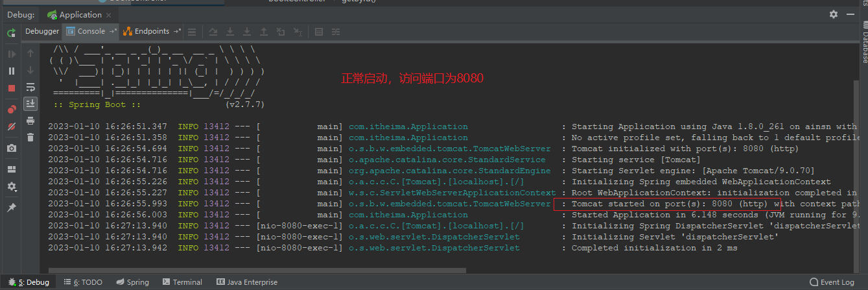Open debug settings gear in left sidebar
The height and width of the screenshot is (290, 868).
(x=11, y=187)
